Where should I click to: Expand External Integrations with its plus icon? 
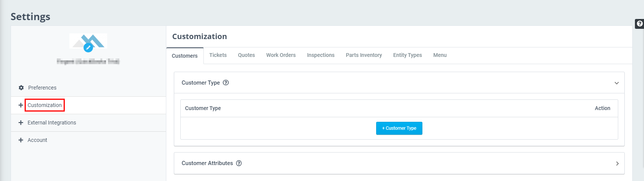tap(21, 123)
